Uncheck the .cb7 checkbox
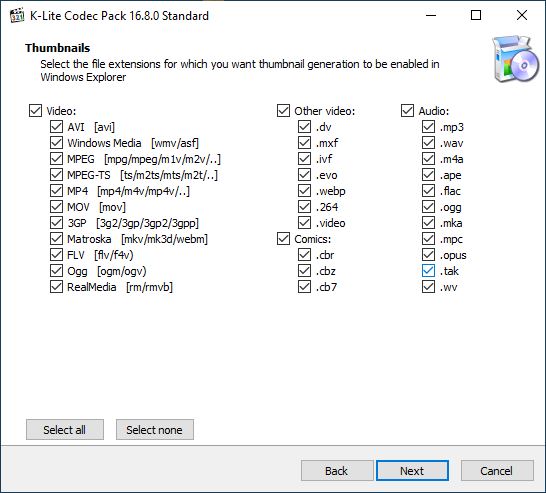The width and height of the screenshot is (546, 493). coord(305,287)
